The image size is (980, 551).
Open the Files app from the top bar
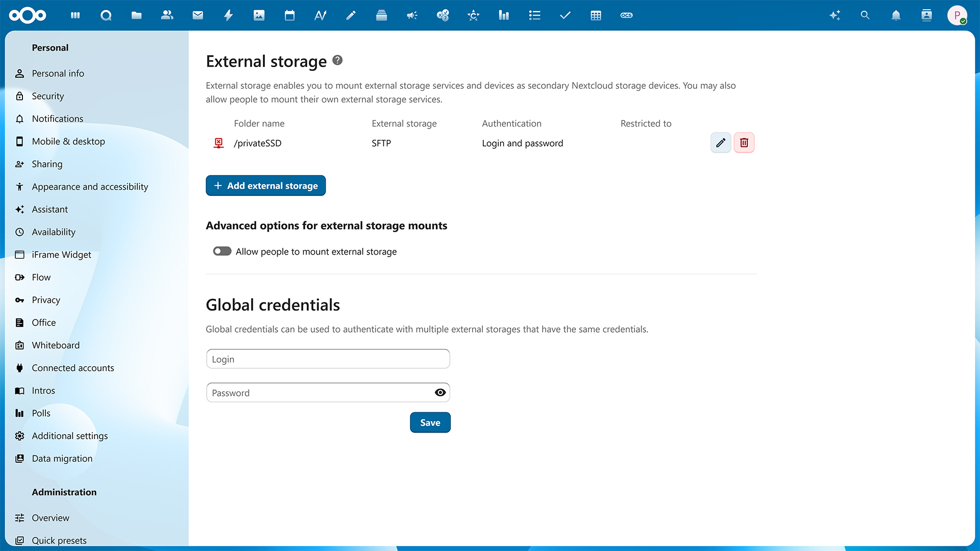pos(136,15)
